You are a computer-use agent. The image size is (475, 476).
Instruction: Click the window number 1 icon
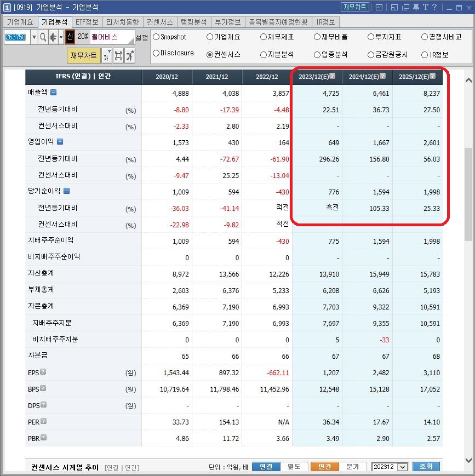[x=7, y=8]
